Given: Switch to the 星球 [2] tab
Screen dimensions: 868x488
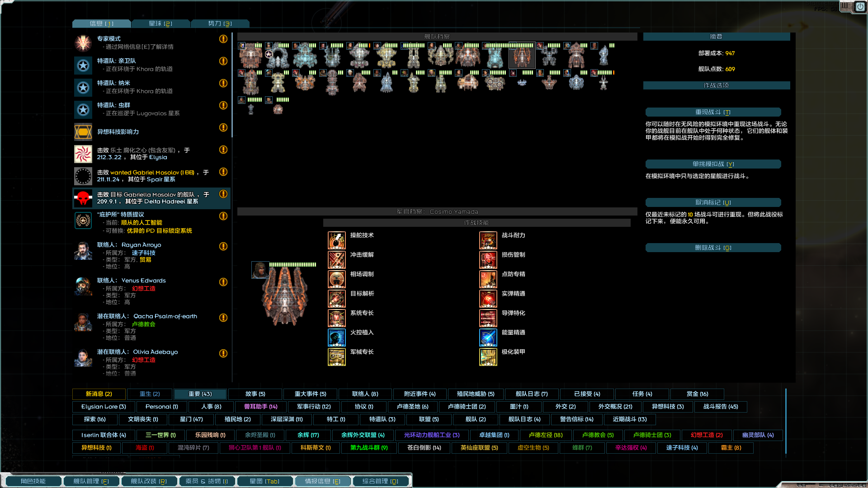Looking at the screenshot, I should click(160, 23).
